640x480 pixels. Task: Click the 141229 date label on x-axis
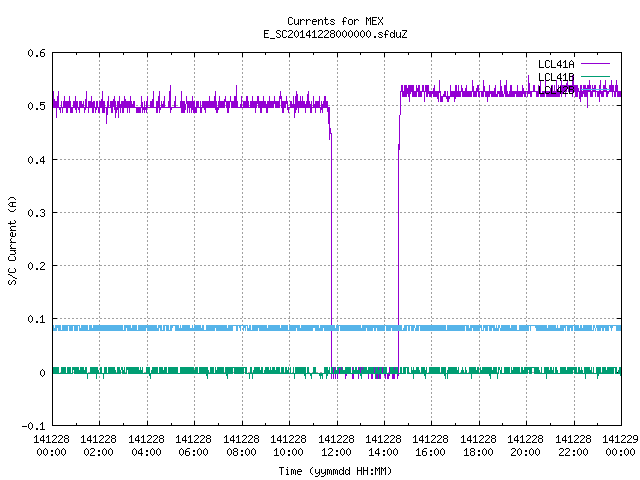tap(620, 439)
